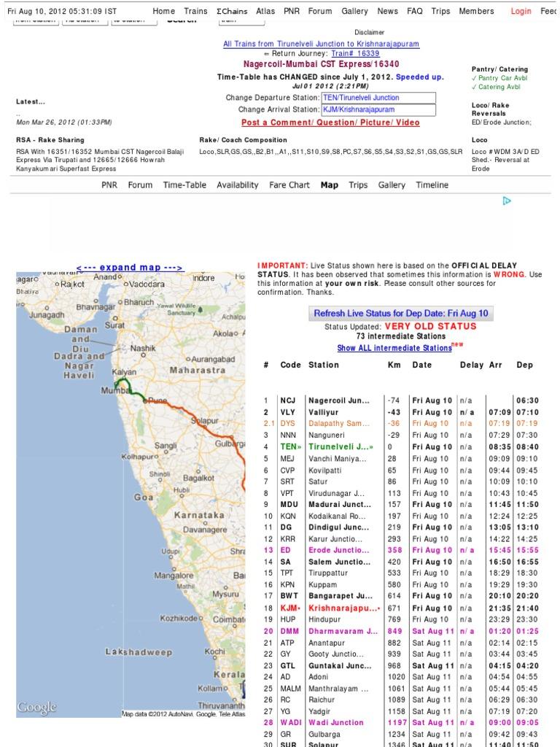
Task: Select the Valliyur station row
Action: pos(401,412)
